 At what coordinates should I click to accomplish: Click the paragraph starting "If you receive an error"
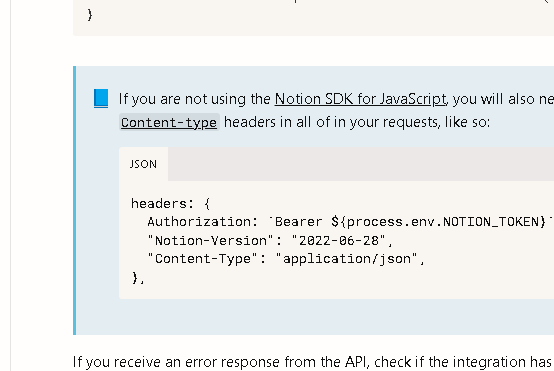pos(313,362)
